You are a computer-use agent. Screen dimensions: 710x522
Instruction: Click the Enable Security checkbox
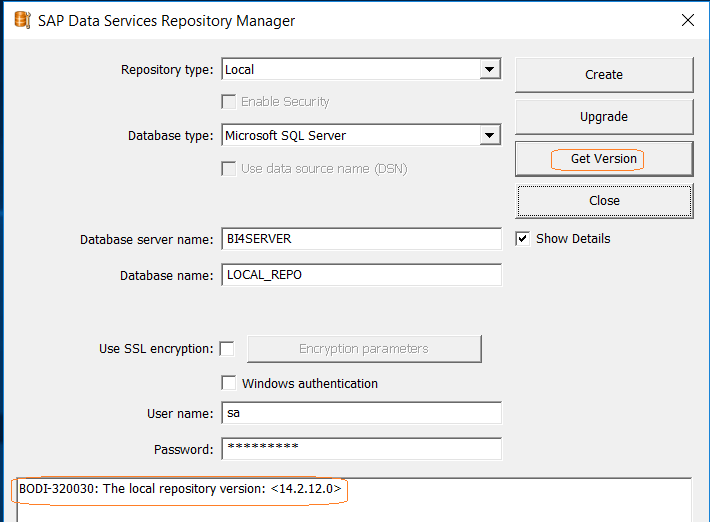pos(229,101)
